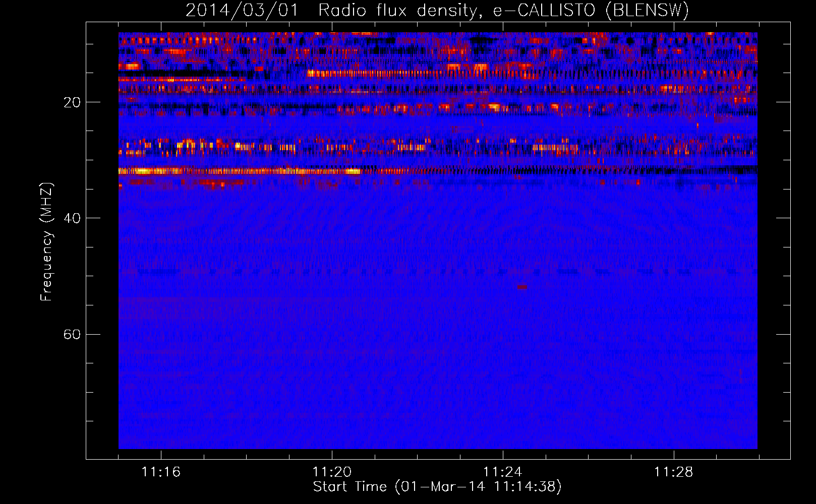Click the 11:16 time tick label
Viewport: 816px width, 504px height.
[x=161, y=472]
